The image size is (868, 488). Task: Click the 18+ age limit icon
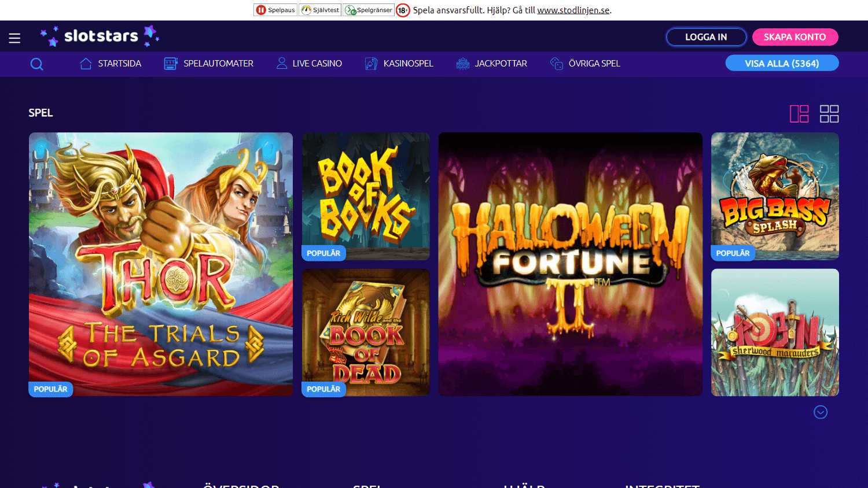click(403, 10)
